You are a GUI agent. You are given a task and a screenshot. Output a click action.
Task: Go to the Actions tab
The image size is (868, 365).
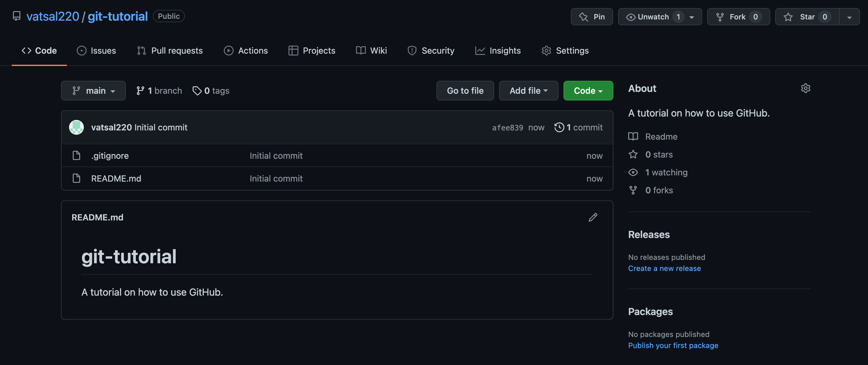pyautogui.click(x=246, y=51)
